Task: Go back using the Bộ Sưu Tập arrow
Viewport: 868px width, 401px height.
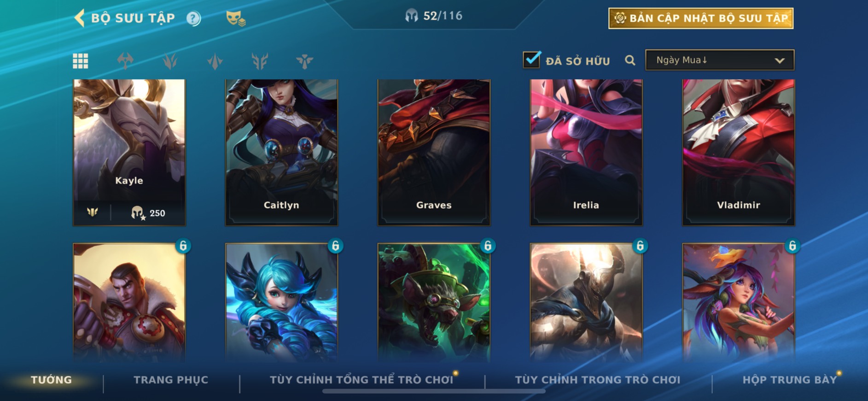Action: pyautogui.click(x=80, y=18)
